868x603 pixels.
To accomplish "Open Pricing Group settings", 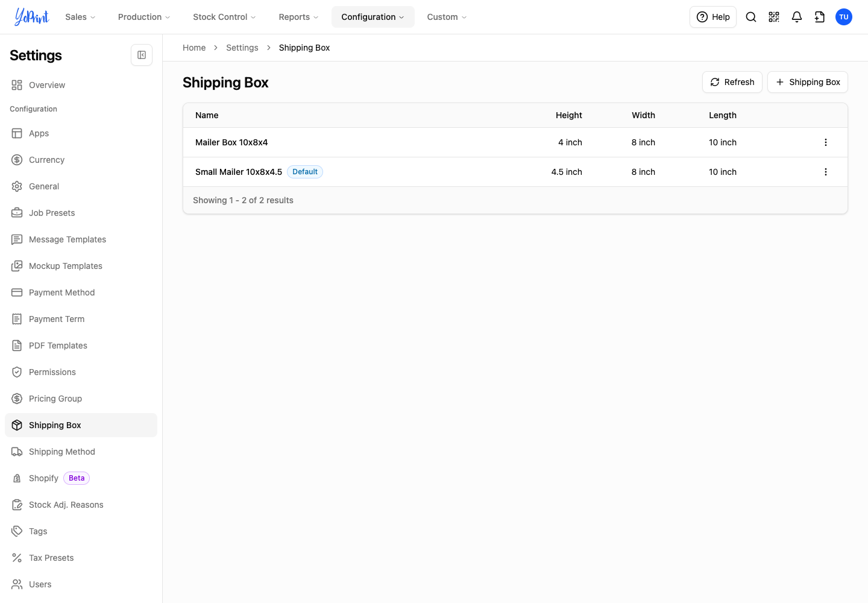I will pyautogui.click(x=81, y=399).
